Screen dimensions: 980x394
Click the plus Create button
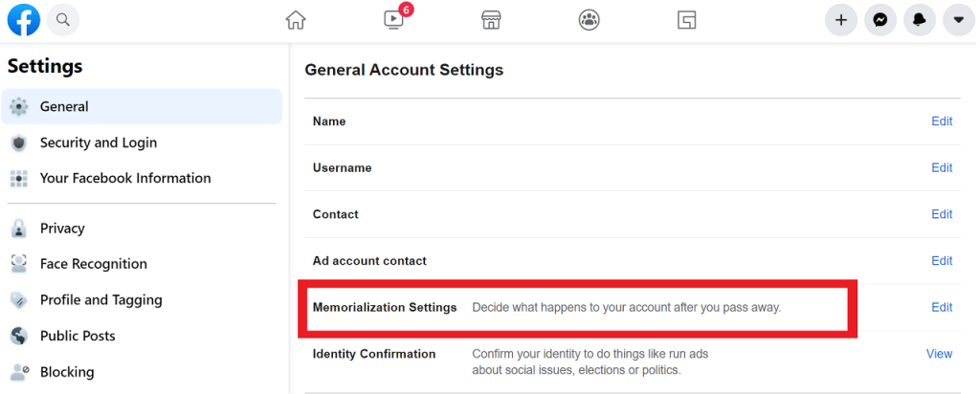(841, 21)
